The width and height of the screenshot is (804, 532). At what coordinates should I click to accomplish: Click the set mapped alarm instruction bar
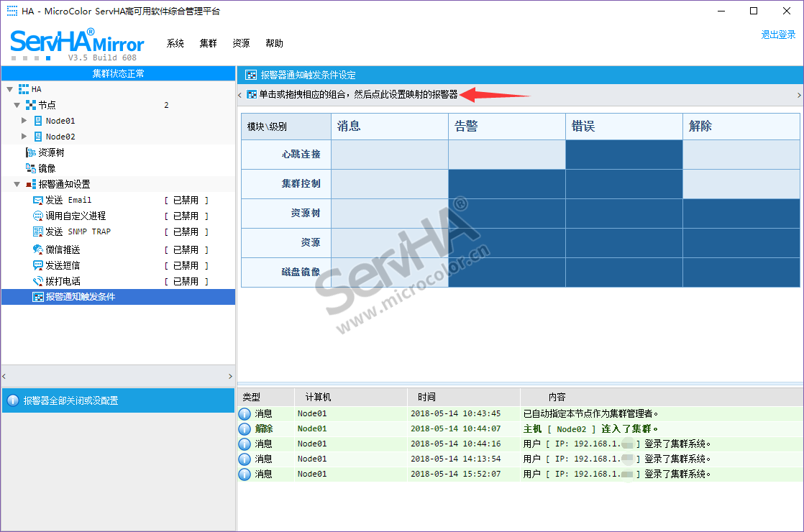pos(357,94)
